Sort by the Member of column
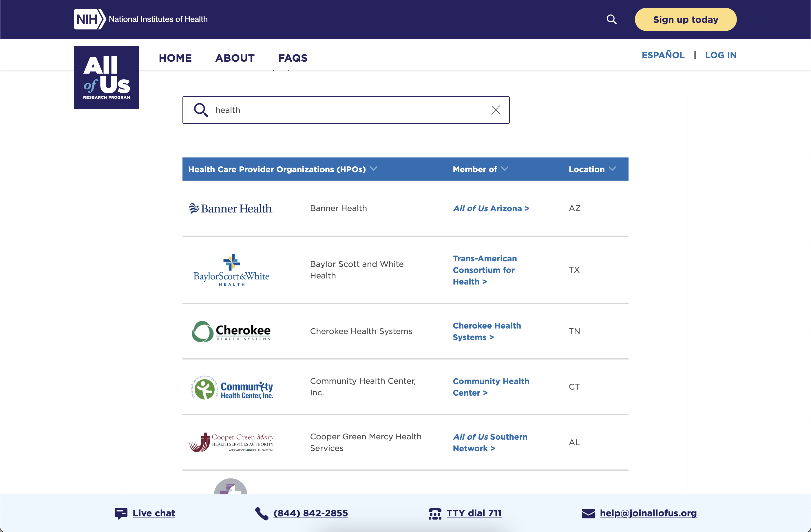This screenshot has height=532, width=811. coord(480,169)
